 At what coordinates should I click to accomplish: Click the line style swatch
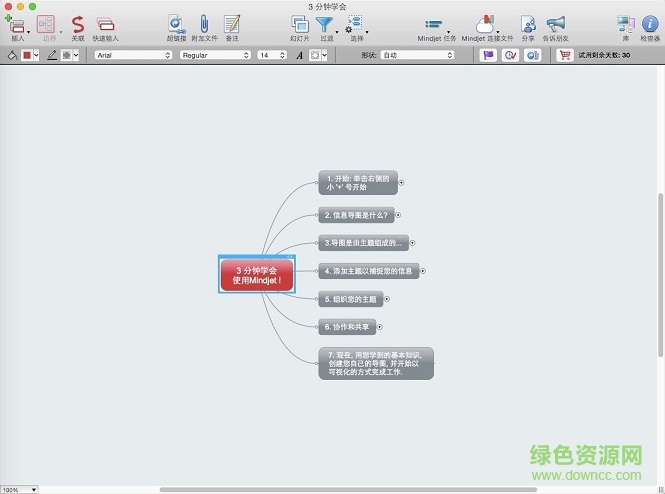click(67, 55)
